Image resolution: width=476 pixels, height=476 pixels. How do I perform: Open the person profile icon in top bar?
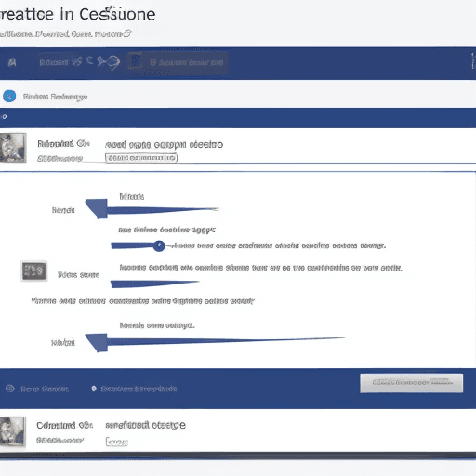click(x=12, y=62)
